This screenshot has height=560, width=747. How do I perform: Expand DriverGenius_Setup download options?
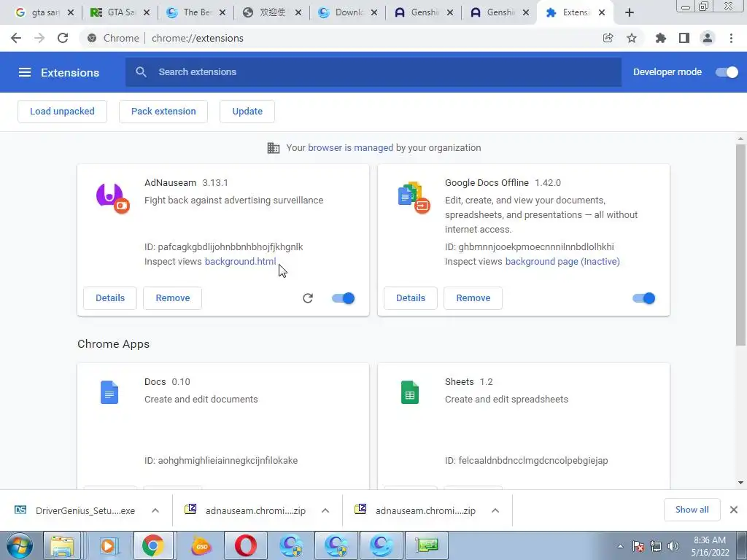pyautogui.click(x=155, y=510)
